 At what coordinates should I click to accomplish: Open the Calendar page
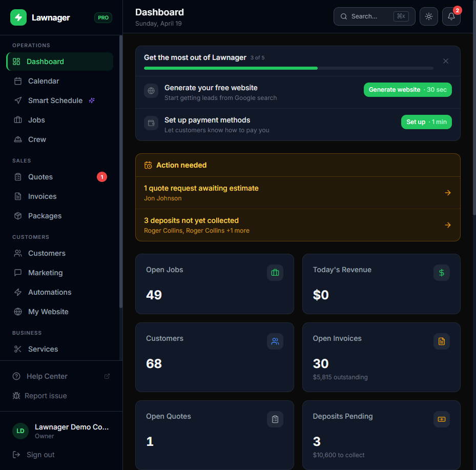[x=60, y=81]
